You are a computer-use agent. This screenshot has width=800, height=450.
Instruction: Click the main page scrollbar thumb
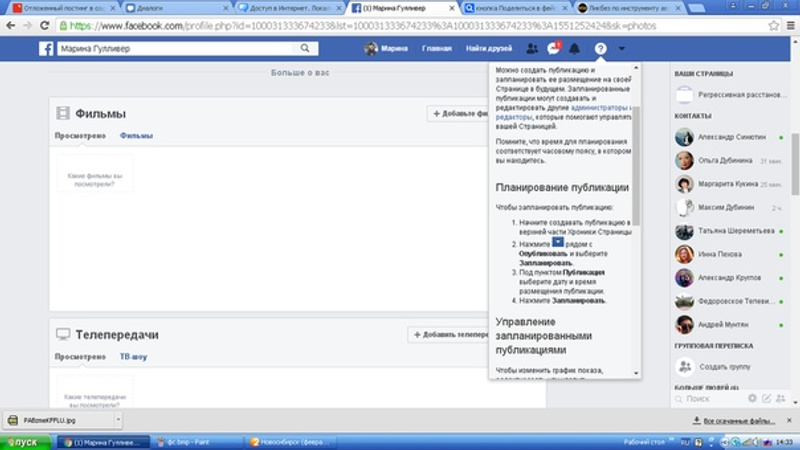[x=795, y=164]
